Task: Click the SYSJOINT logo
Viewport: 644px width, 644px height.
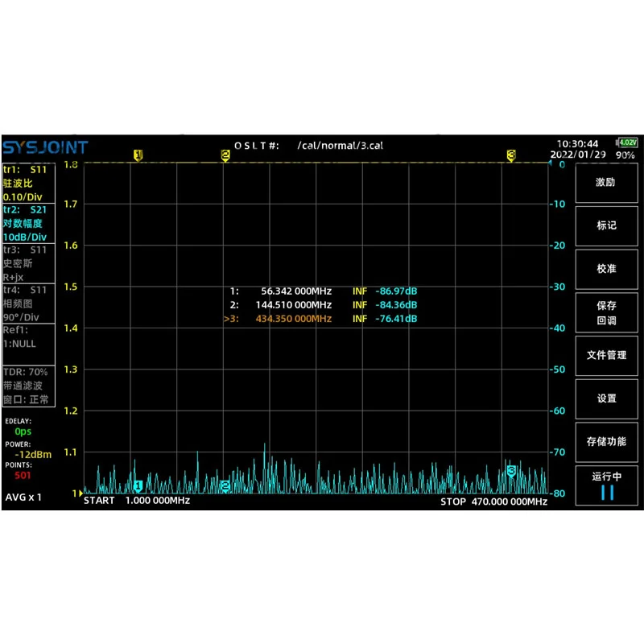Action: click(x=45, y=147)
